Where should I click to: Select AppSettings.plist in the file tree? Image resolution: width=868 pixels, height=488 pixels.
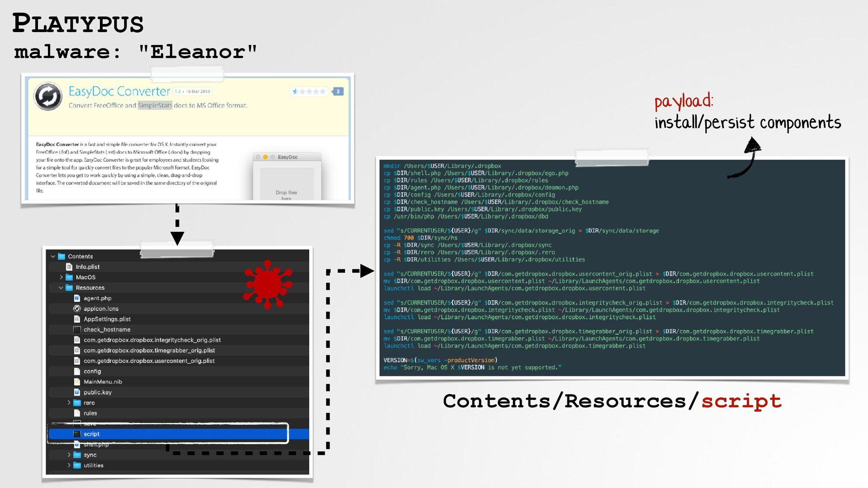tap(107, 319)
